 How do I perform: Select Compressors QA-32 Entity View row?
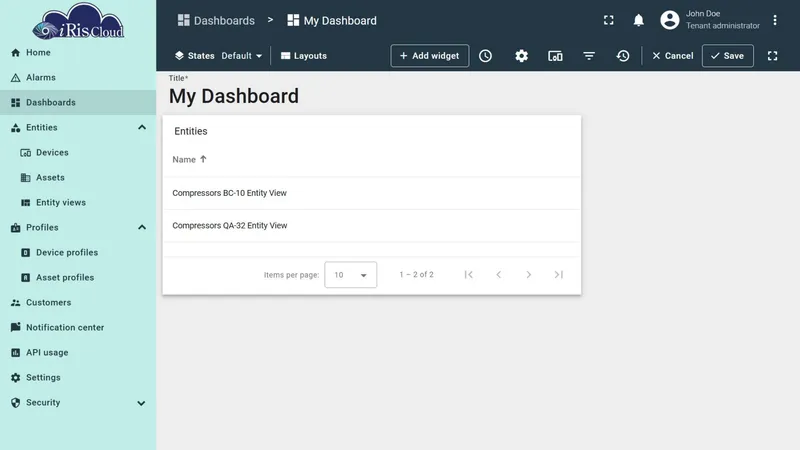coord(371,226)
